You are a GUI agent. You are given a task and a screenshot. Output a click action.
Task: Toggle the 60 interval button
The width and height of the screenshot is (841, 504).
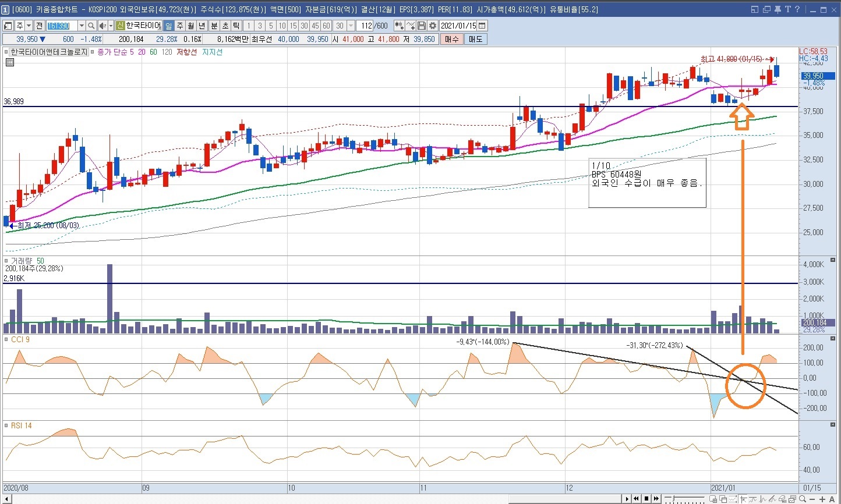(x=326, y=26)
